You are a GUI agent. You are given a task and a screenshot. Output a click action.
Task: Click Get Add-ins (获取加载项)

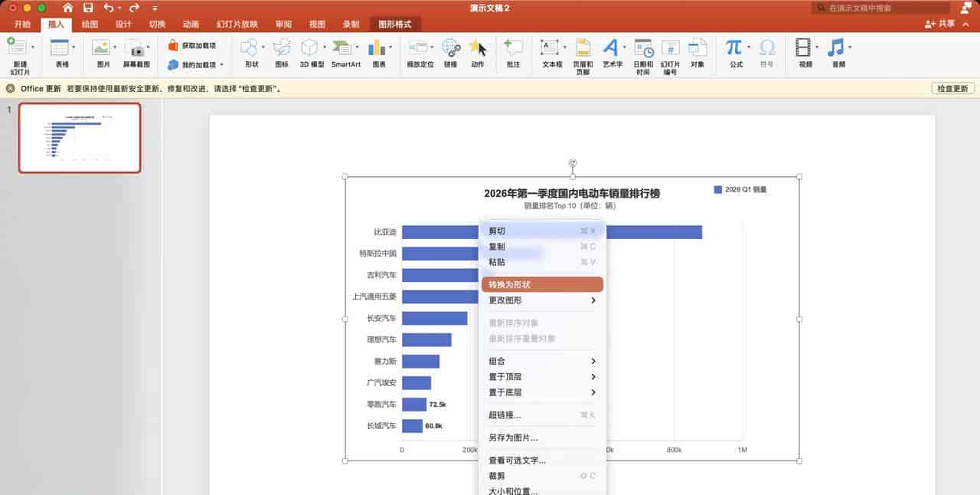192,45
